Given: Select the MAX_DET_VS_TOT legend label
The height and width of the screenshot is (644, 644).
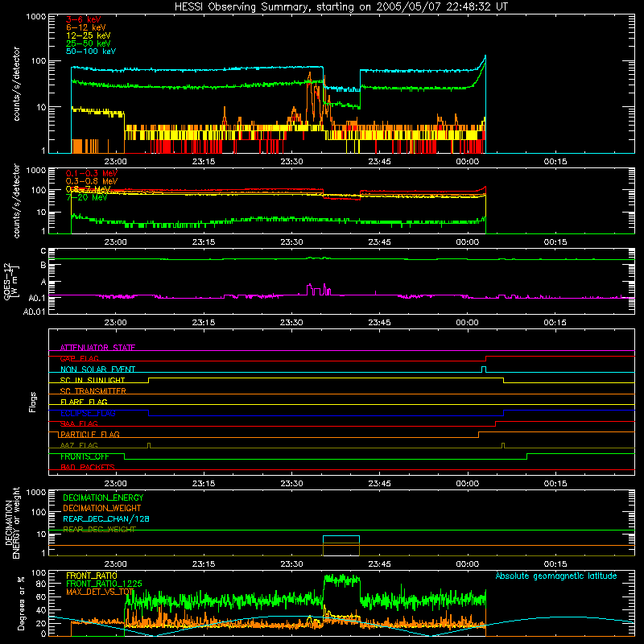Looking at the screenshot, I should 100,592.
